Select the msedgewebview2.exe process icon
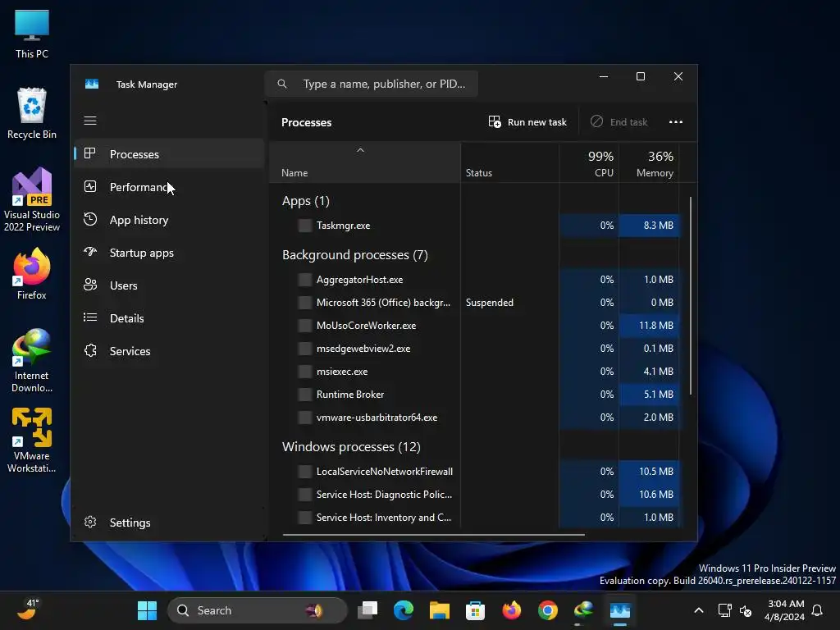 pyautogui.click(x=305, y=349)
